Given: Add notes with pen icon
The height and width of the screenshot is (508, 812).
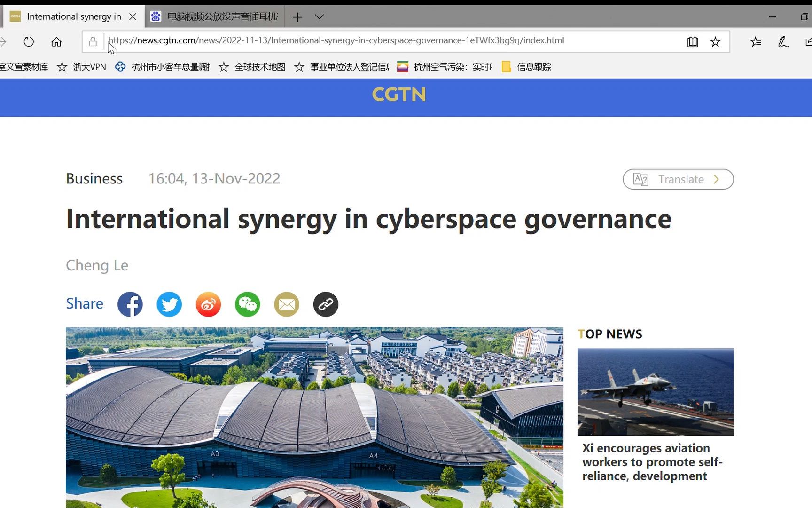Looking at the screenshot, I should [x=783, y=42].
